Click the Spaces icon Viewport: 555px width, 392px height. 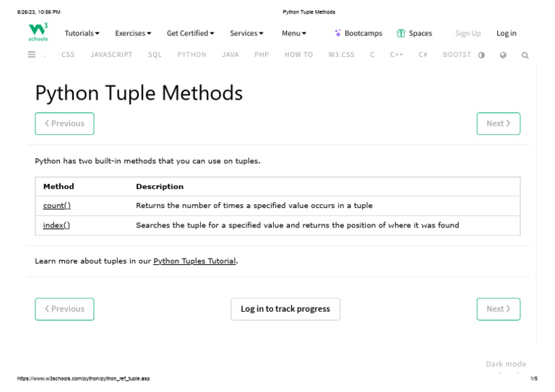(401, 33)
